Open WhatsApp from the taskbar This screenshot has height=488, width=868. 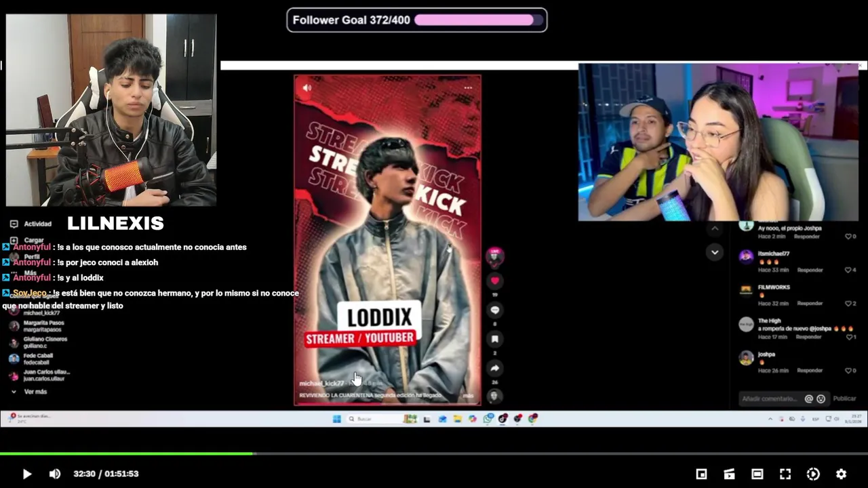click(x=488, y=419)
